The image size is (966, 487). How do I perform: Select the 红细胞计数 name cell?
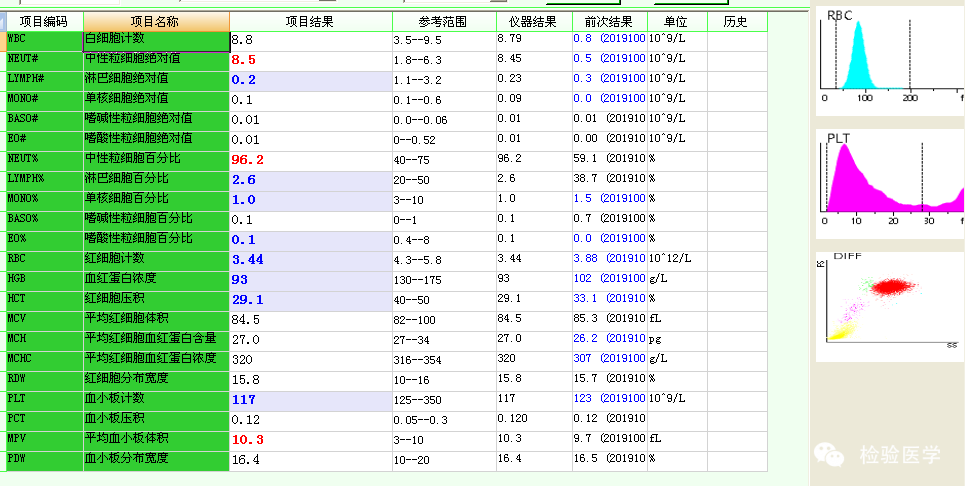pyautogui.click(x=156, y=261)
